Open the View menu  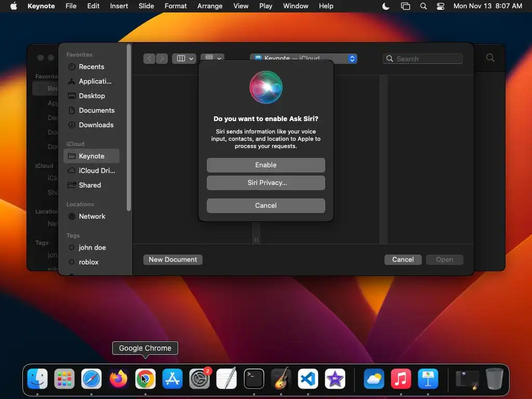241,6
